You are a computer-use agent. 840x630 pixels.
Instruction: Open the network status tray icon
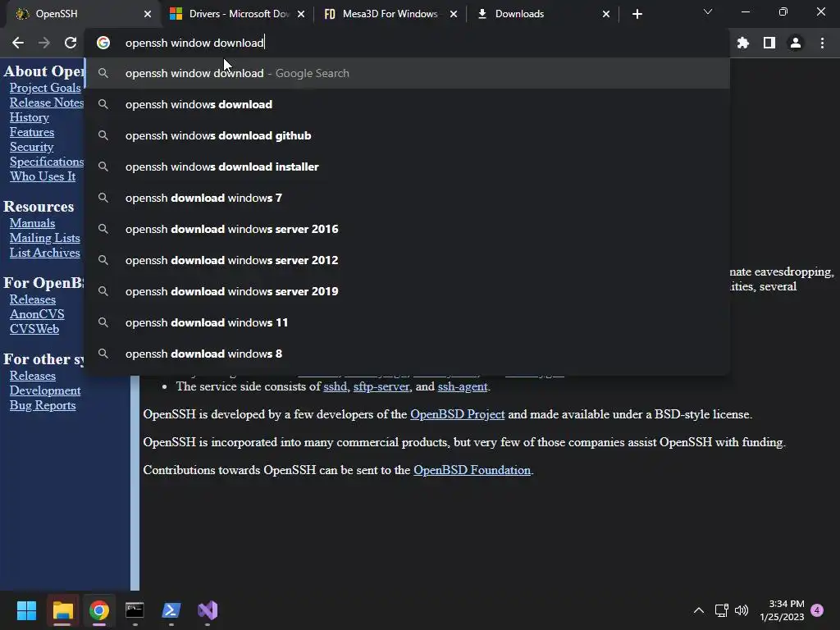point(721,610)
